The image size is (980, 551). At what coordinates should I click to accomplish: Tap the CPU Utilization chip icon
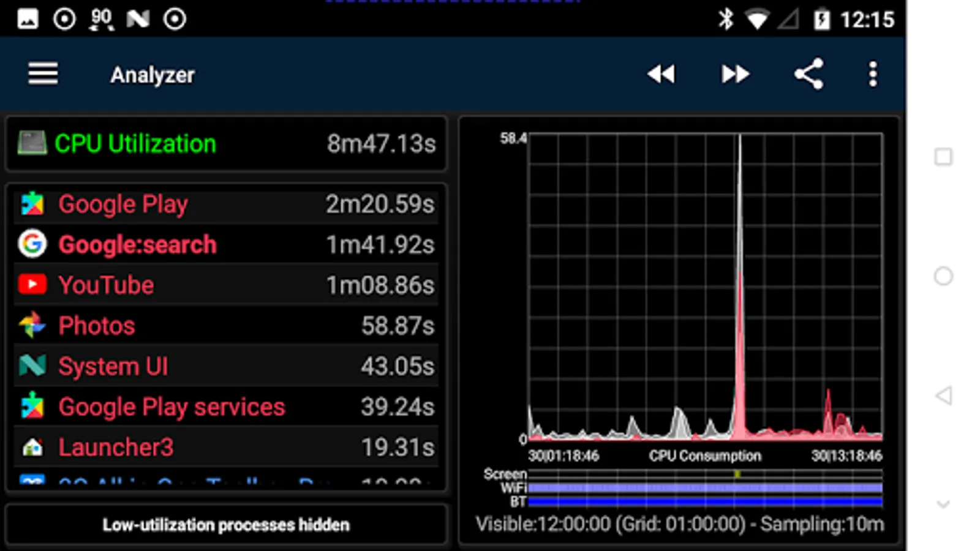(32, 143)
